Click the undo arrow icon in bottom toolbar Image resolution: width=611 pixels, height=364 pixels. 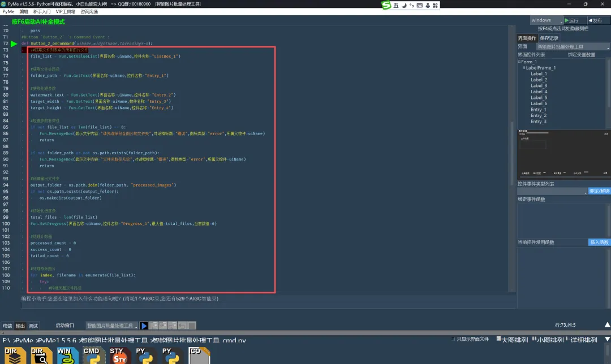pos(182,326)
